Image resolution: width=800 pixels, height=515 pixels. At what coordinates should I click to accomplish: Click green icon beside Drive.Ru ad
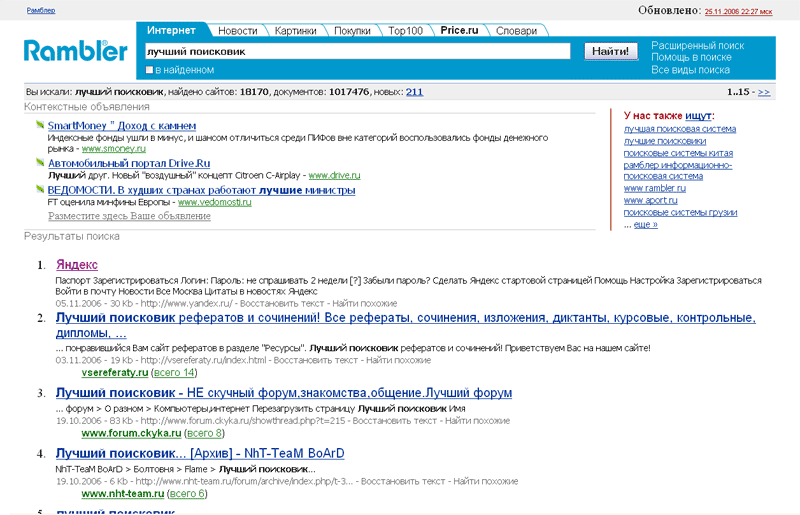pyautogui.click(x=40, y=163)
